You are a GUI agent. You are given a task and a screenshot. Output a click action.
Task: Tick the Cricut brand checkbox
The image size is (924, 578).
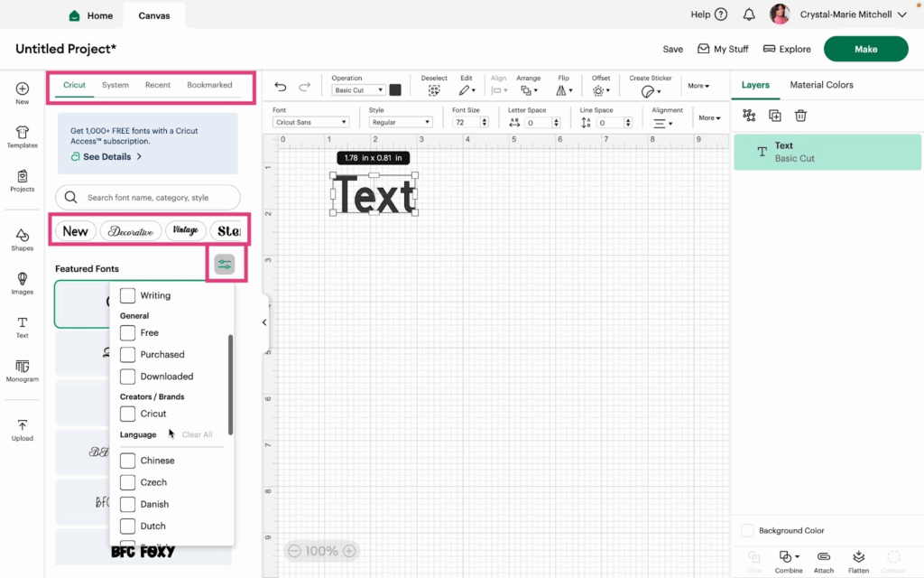[x=127, y=414]
